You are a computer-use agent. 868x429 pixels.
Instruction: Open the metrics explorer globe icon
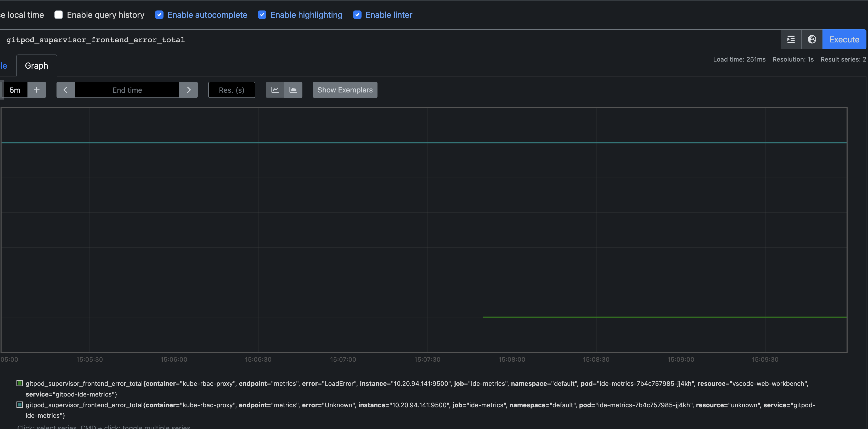(x=812, y=40)
